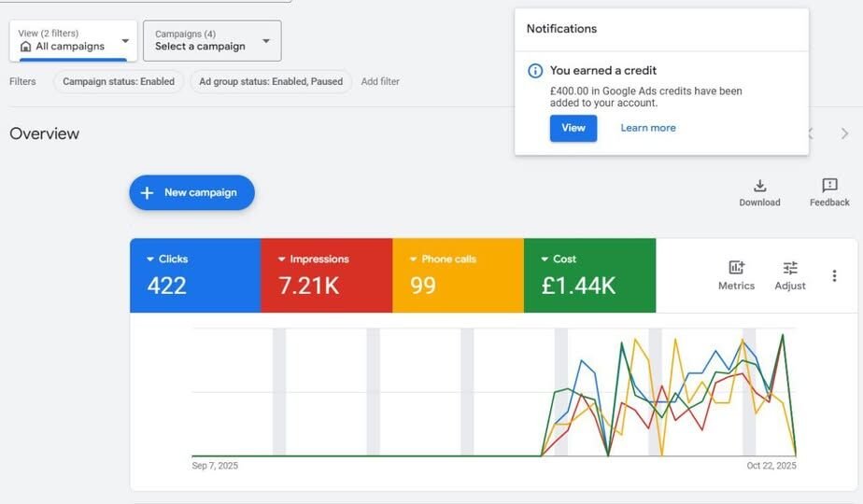The width and height of the screenshot is (863, 504).
Task: Click the next arrow beside Overview
Action: (844, 133)
